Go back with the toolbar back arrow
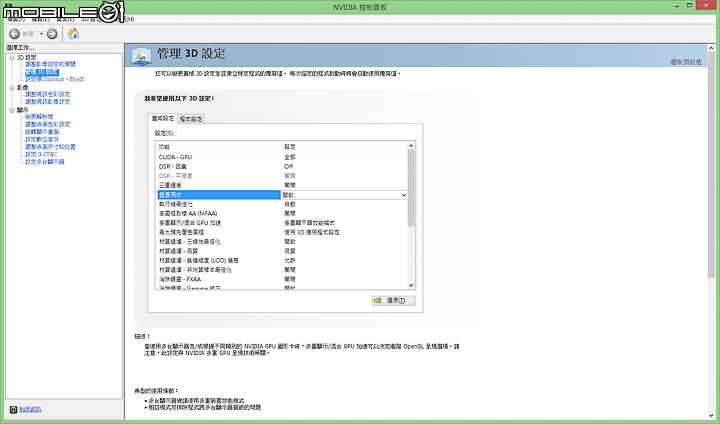This screenshot has height=424, width=720. (x=15, y=34)
